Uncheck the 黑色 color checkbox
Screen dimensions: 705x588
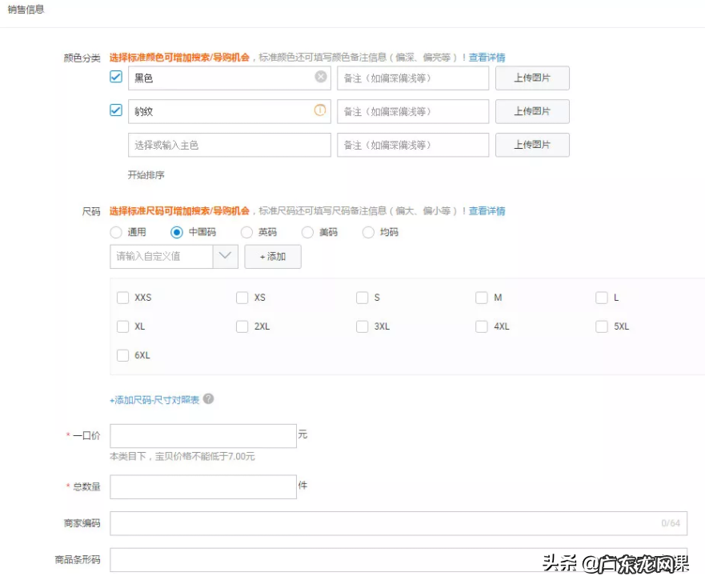[x=115, y=77]
